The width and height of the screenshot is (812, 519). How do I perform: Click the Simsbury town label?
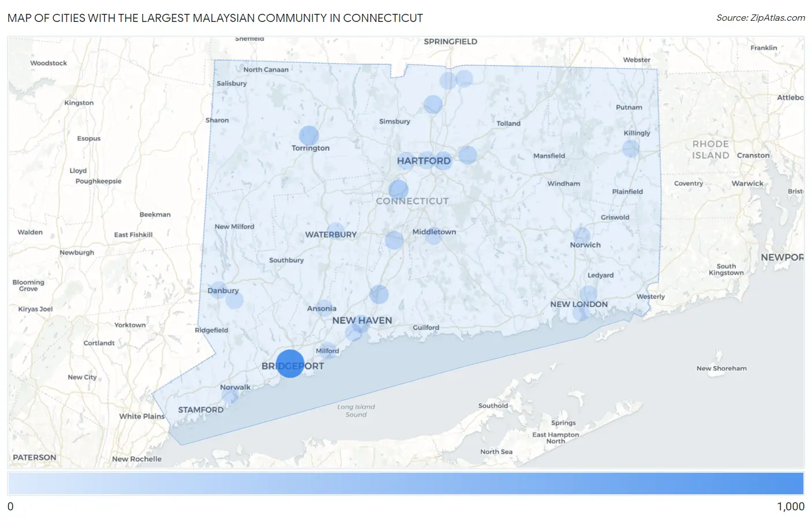[394, 121]
